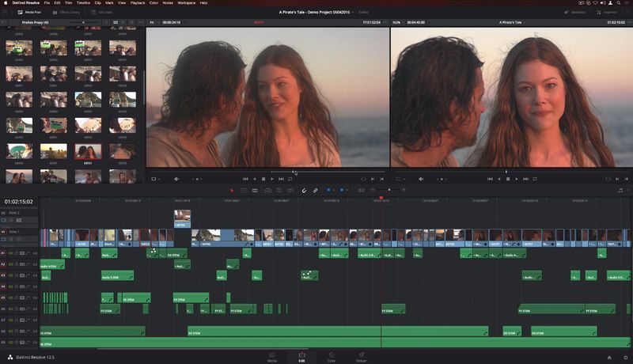Play the source viewer clip
This screenshot has width=633, height=364.
click(x=272, y=179)
